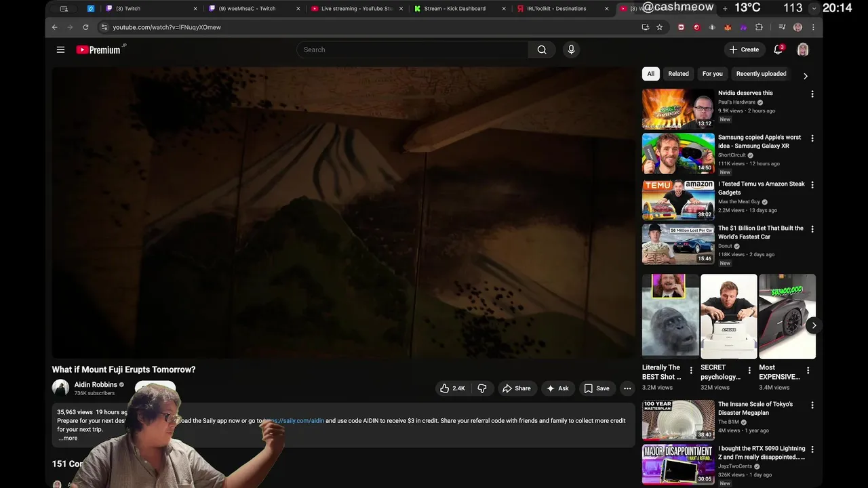Expand the description with ...more
The width and height of the screenshot is (868, 488).
tap(67, 438)
